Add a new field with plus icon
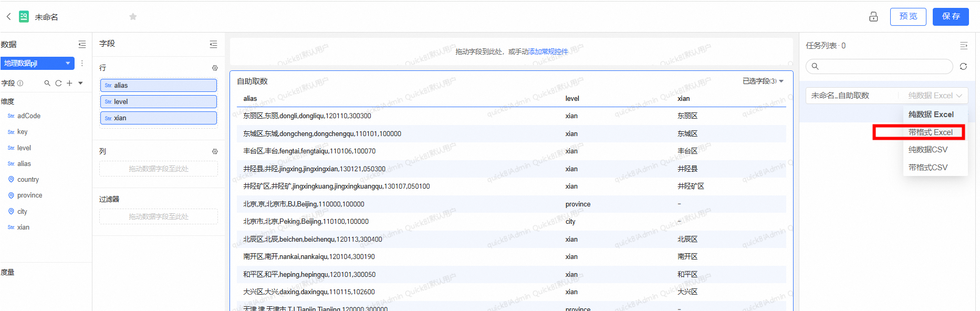The height and width of the screenshot is (311, 980). (x=69, y=83)
